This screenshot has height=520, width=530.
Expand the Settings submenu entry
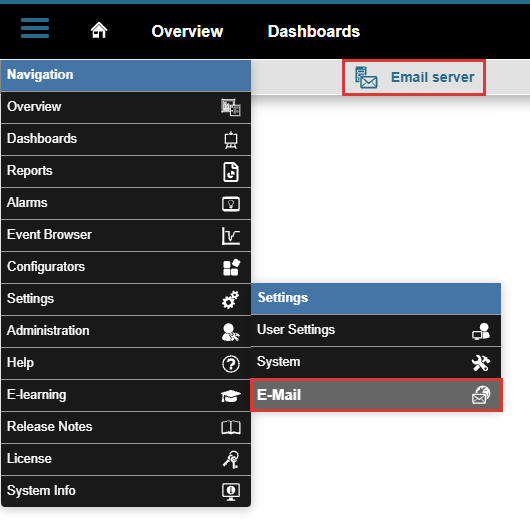[x=126, y=299]
